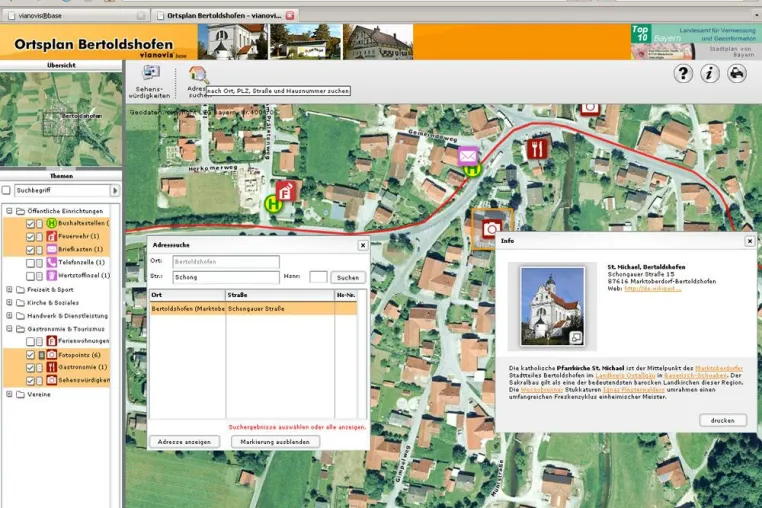Close the Ortsplan Bertoldshofen browser tab

[x=290, y=16]
